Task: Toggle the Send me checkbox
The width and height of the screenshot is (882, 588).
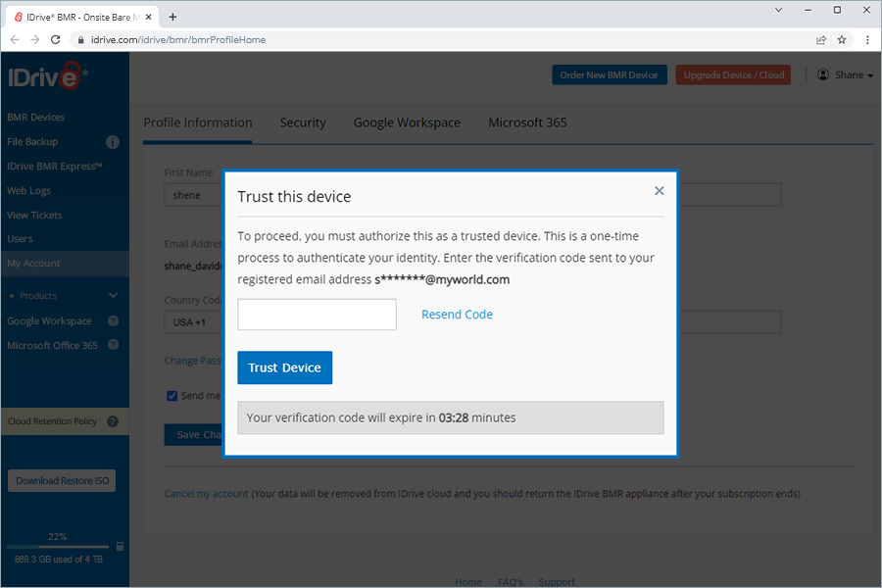Action: pos(172,396)
